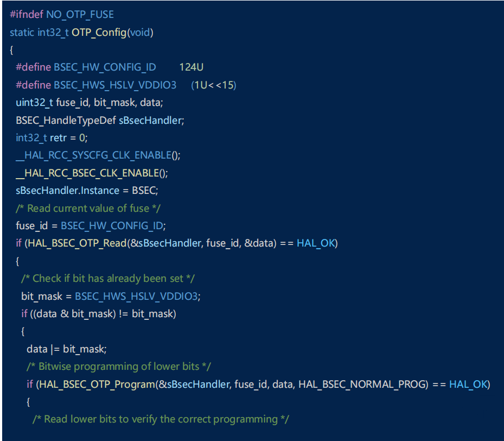This screenshot has width=504, height=441.
Task: Click the BSEC_HWS_HSLV_VDDIO3 name in its define
Action: [115, 85]
